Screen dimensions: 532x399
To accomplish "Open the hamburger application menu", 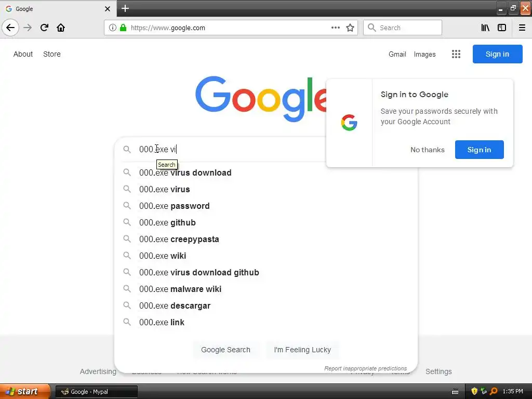I will click(522, 28).
